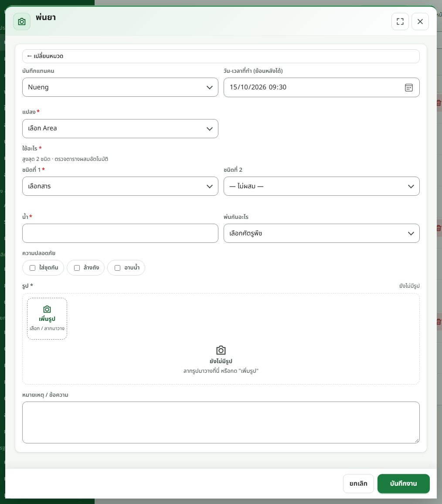Click the ลากรูปมาวางที่นี่ drop zone text
This screenshot has width=442, height=504.
[x=221, y=371]
